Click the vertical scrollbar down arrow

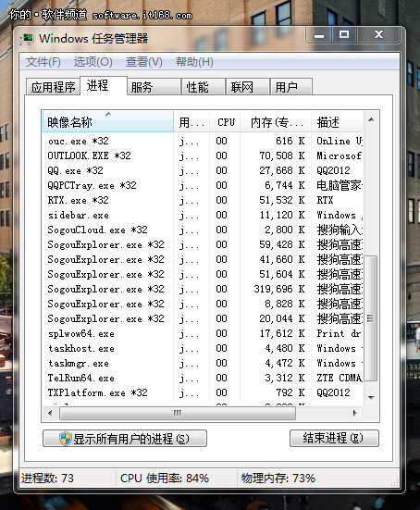[x=371, y=397]
